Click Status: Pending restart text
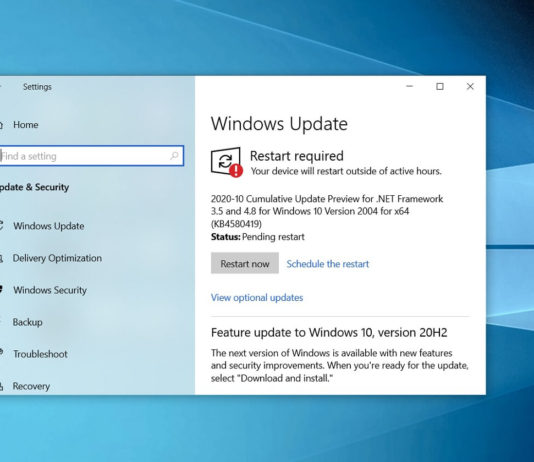Image resolution: width=534 pixels, height=462 pixels. click(x=257, y=237)
